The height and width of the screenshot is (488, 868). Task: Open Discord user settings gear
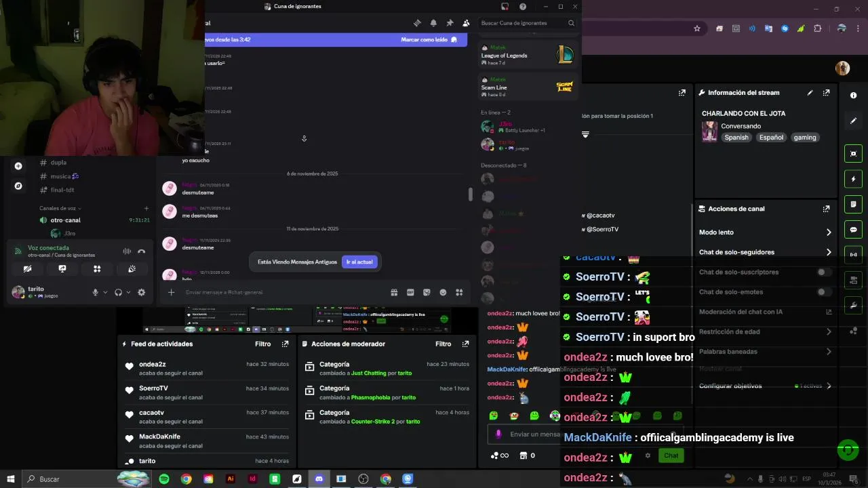tap(141, 292)
